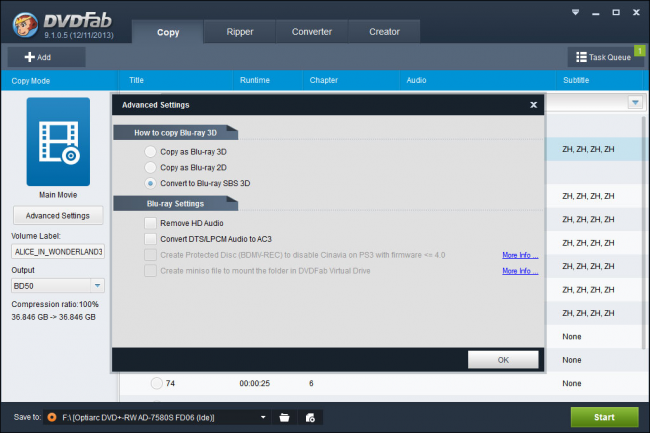This screenshot has height=433, width=650.
Task: Open More Info link for Protected Disc
Action: coord(520,255)
